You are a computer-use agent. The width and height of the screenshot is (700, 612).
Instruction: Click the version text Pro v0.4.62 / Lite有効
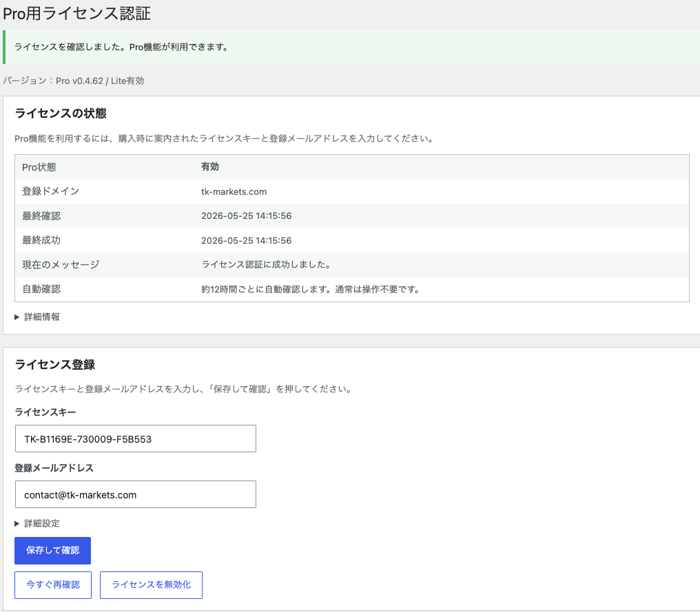(x=100, y=81)
